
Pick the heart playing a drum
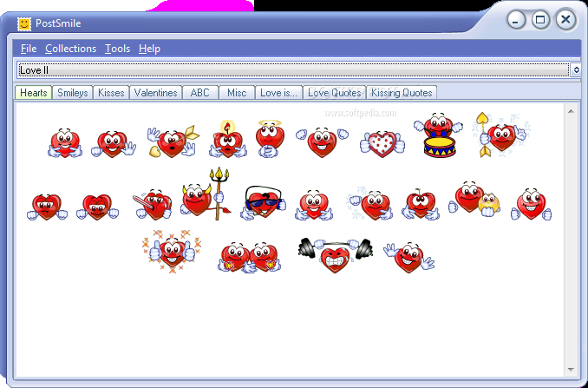[438, 135]
